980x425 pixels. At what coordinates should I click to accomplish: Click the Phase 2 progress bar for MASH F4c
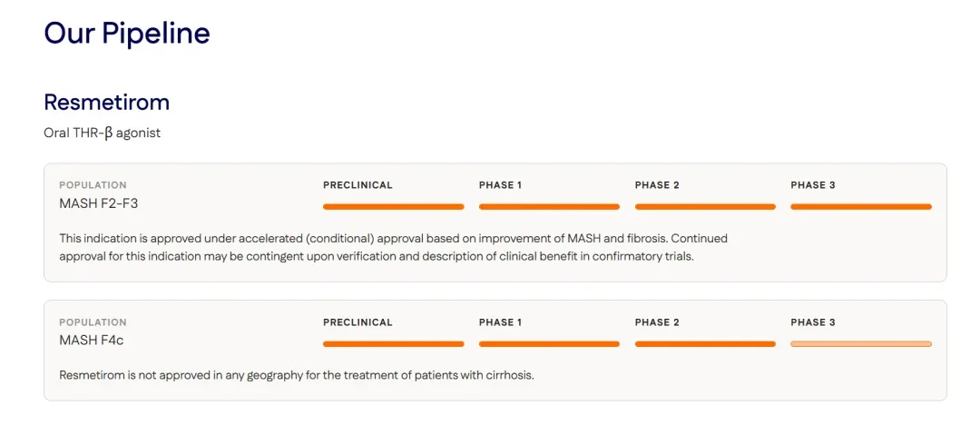tap(705, 343)
